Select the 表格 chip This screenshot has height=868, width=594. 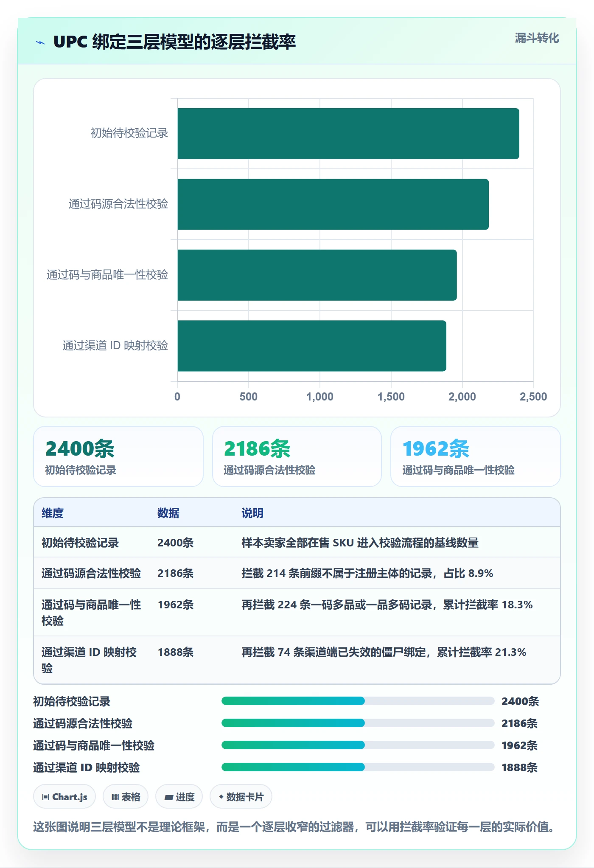tap(126, 797)
